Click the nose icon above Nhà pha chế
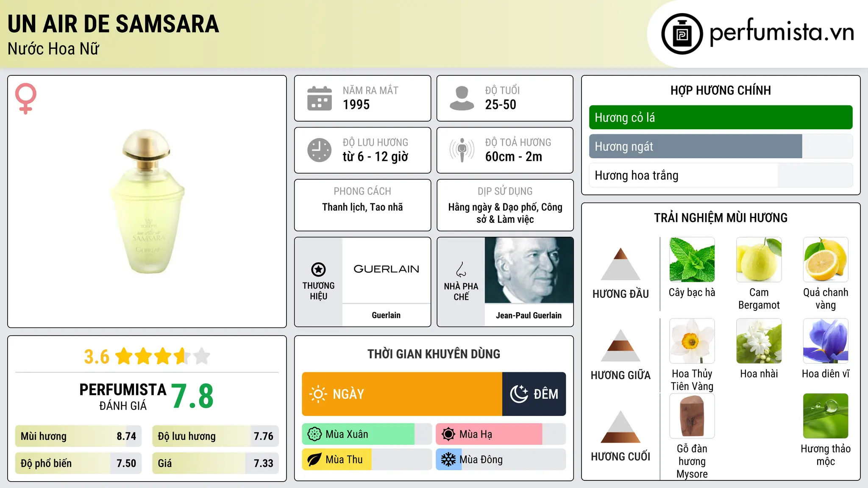 point(461,269)
